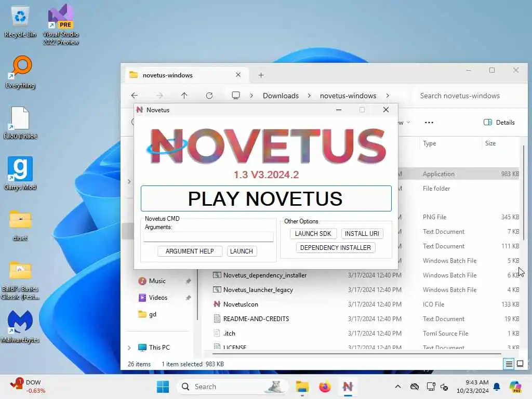
Task: Select Visual Studio 2022 Preview shortcut
Action: (61, 24)
